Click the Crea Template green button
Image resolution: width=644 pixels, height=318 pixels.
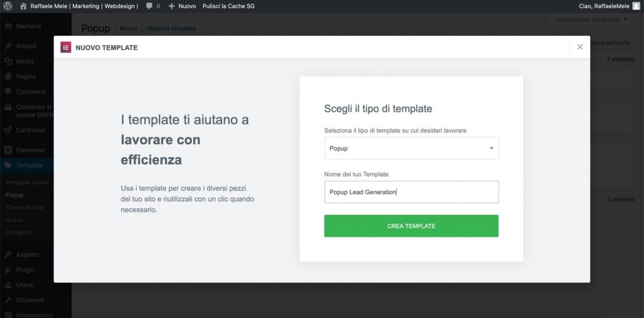411,226
